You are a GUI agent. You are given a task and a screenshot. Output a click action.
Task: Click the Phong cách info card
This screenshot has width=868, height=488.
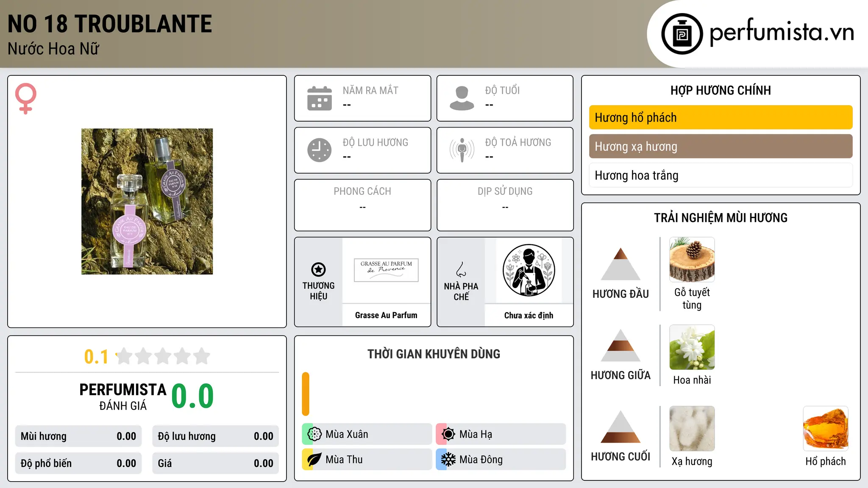[362, 205]
